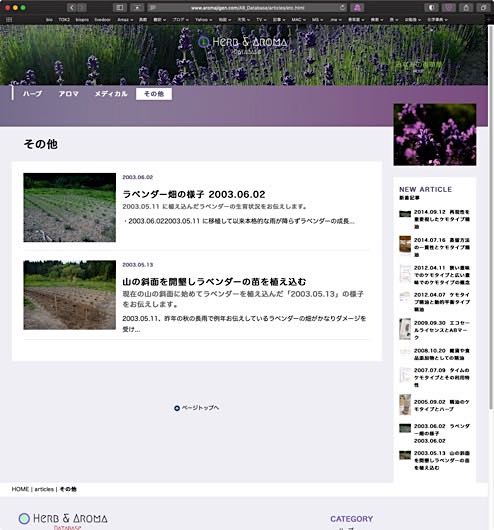The height and width of the screenshot is (530, 494).
Task: Click the half-circle appearance toolbar icon
Action: click(431, 7)
